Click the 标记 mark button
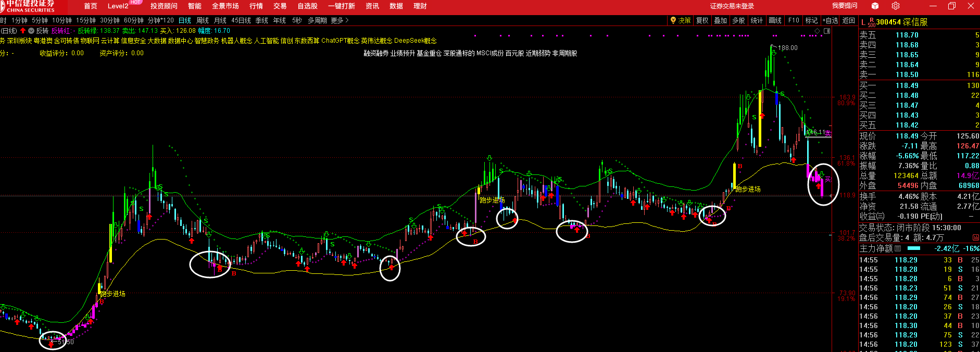The height and width of the screenshot is (352, 980). (812, 20)
